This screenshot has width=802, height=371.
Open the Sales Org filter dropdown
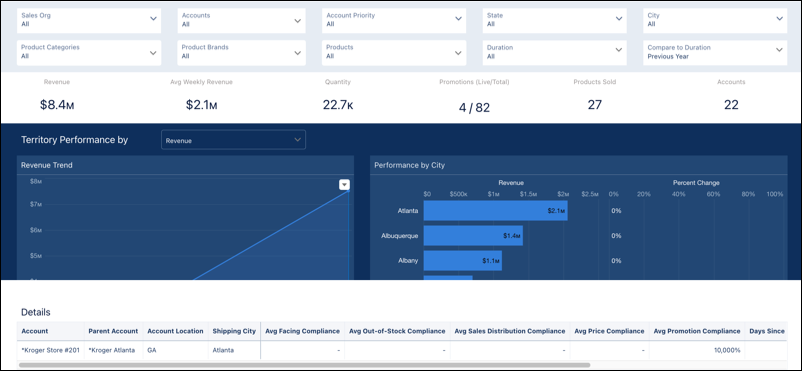point(89,20)
